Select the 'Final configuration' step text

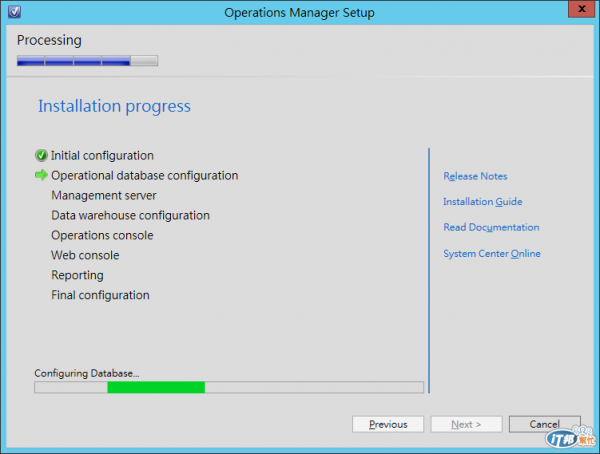pos(100,295)
